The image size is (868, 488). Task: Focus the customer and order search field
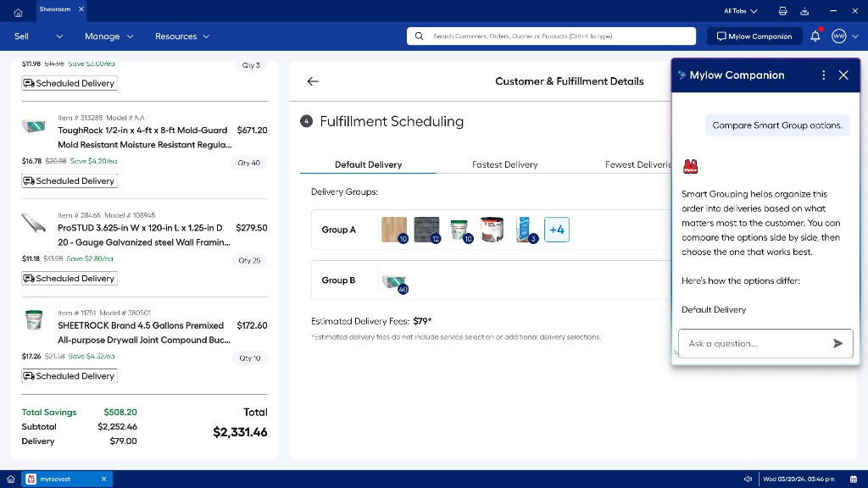(x=551, y=36)
